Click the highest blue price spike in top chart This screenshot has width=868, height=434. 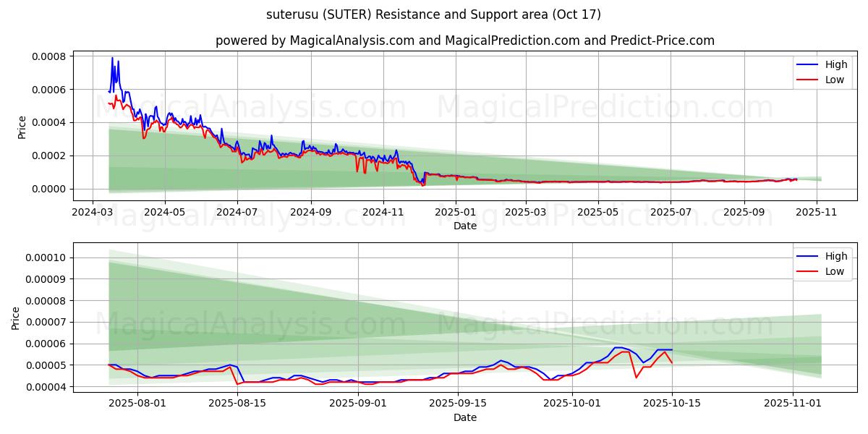pyautogui.click(x=112, y=58)
